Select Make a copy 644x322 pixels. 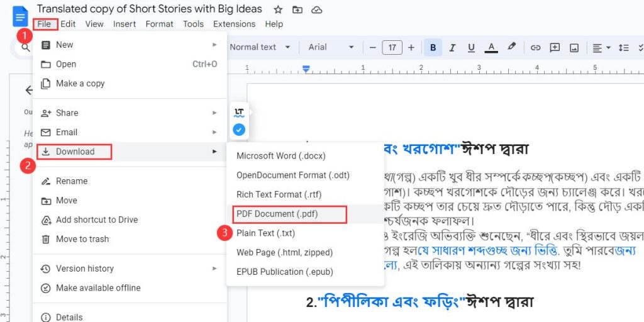pos(130,84)
